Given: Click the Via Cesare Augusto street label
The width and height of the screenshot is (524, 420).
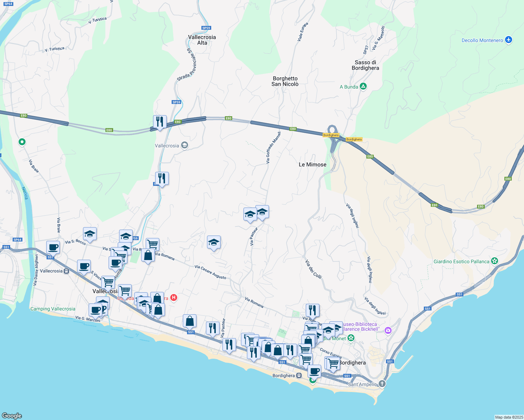Looking at the screenshot, I should pyautogui.click(x=211, y=272).
